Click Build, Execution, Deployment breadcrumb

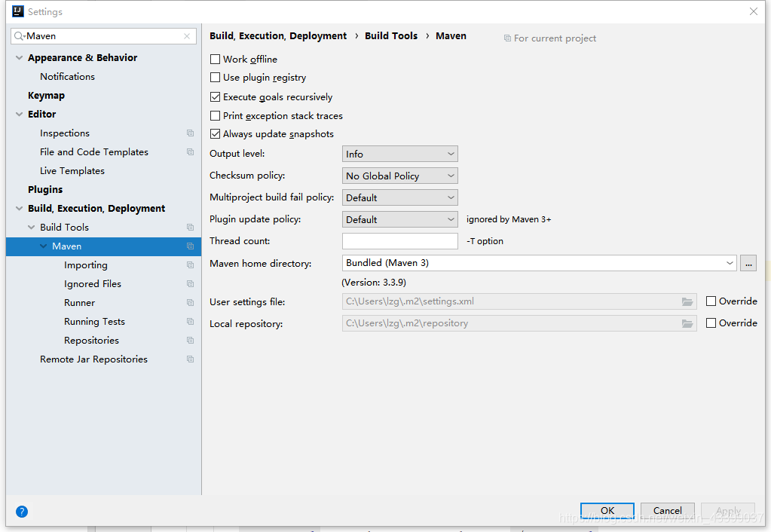click(x=278, y=36)
